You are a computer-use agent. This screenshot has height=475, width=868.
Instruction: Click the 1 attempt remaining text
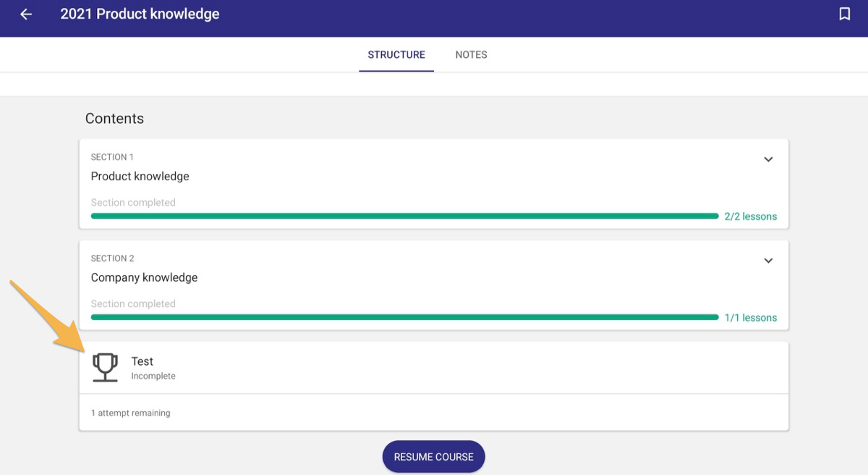[x=130, y=413]
